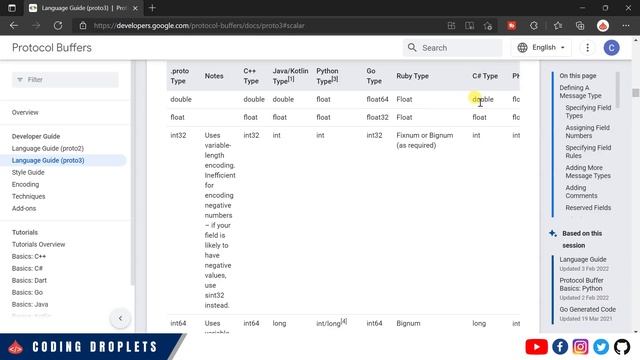Click the 'int/long' Python type cell
Image resolution: width=640 pixels, height=360 pixels.
(331, 323)
